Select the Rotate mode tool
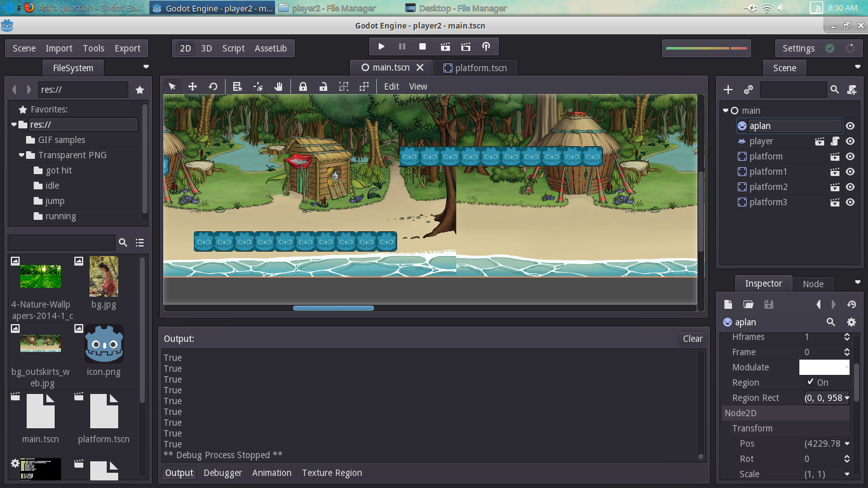 tap(213, 86)
